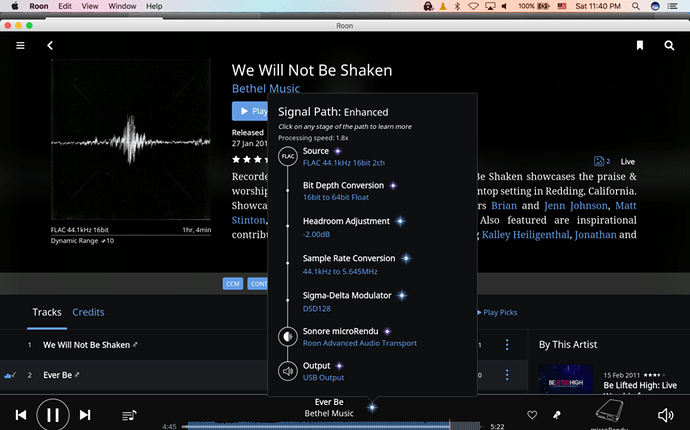Click the Play Picks link

(x=497, y=312)
